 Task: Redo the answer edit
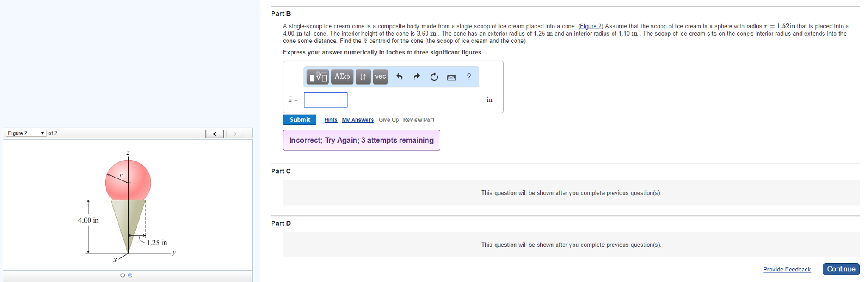pos(417,77)
